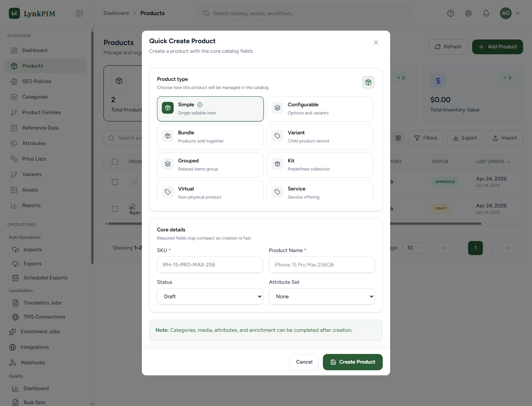This screenshot has height=406, width=532.
Task: Open the Attribute Set dropdown
Action: (x=322, y=296)
